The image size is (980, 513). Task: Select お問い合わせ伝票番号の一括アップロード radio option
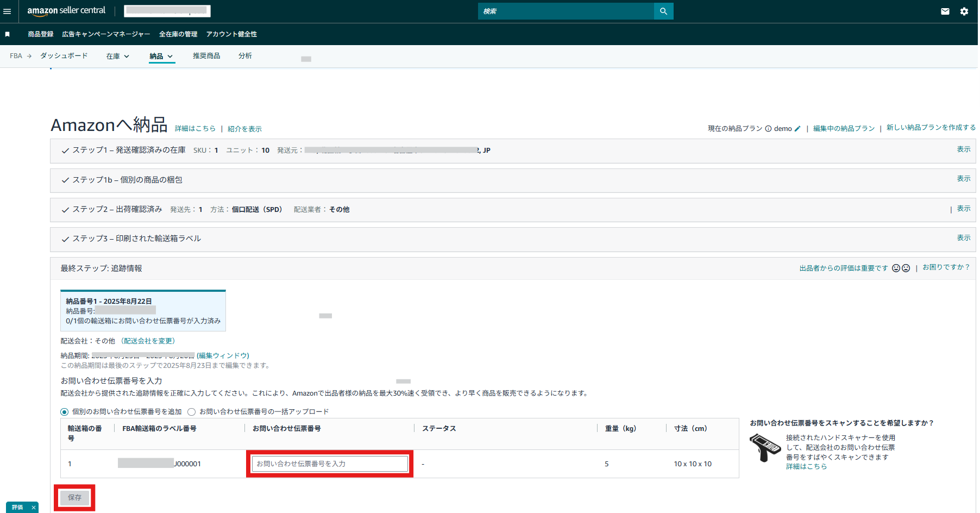(191, 412)
